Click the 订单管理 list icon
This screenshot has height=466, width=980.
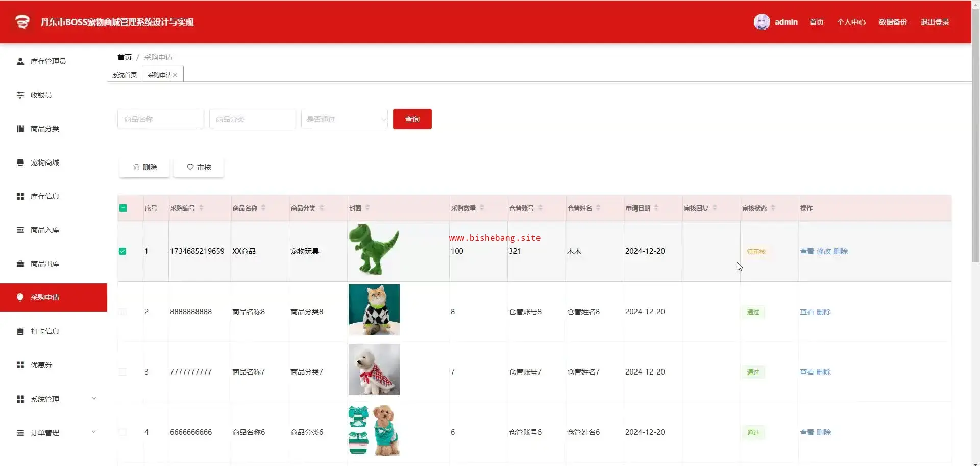pos(20,433)
